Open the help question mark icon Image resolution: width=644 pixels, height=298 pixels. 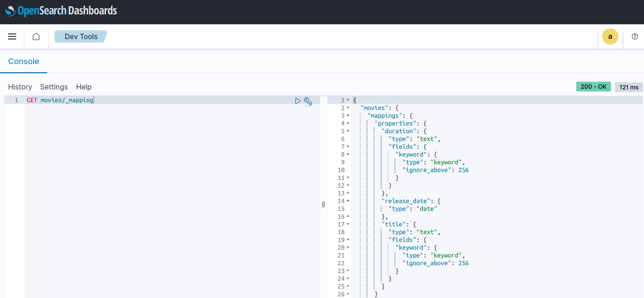coord(635,36)
